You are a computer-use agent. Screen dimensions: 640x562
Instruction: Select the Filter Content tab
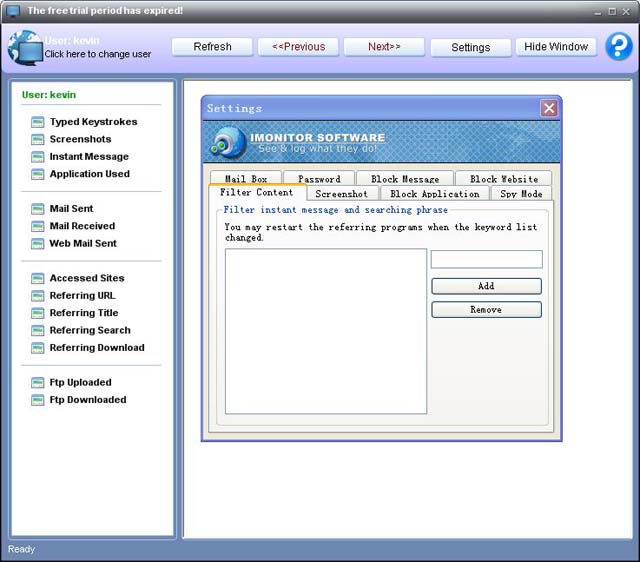coord(257,192)
